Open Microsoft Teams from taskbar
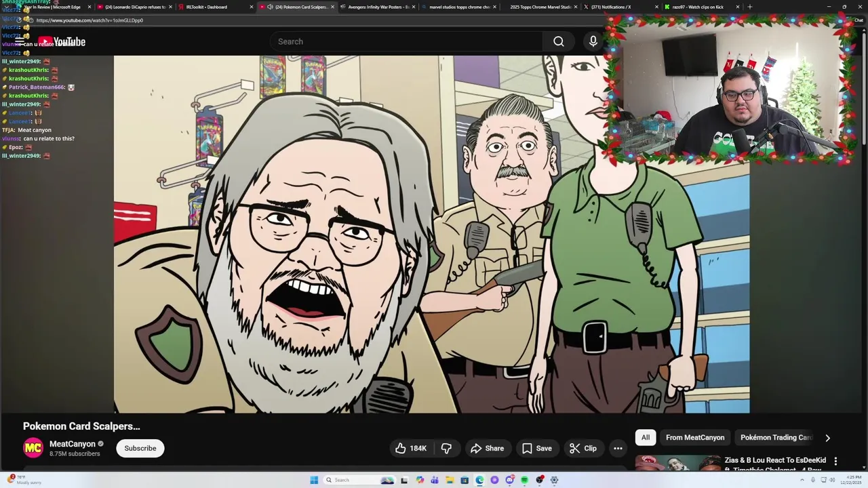Image resolution: width=868 pixels, height=488 pixels. pyautogui.click(x=435, y=480)
